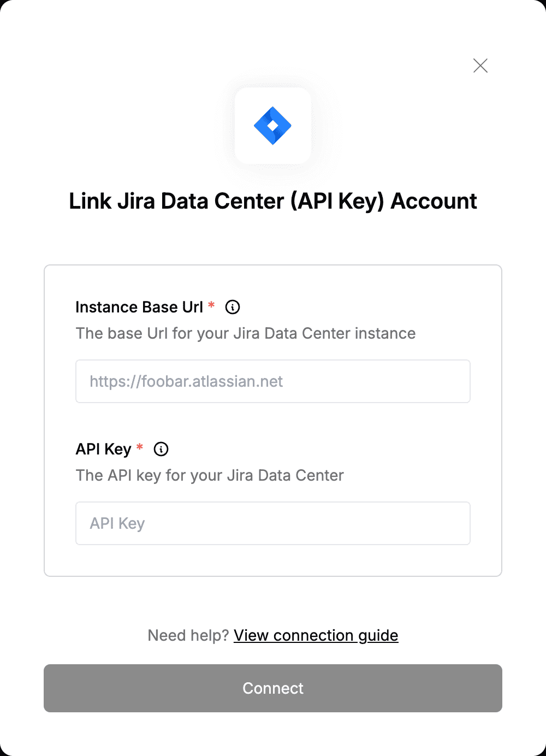Click empty space inside the bordered form card
This screenshot has width=546, height=756.
pos(273,560)
